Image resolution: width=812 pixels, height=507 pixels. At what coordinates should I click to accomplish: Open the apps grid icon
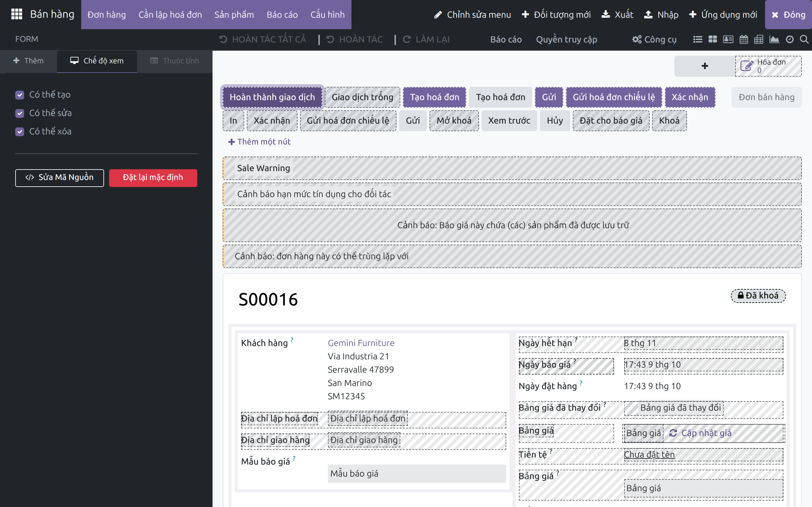point(16,14)
